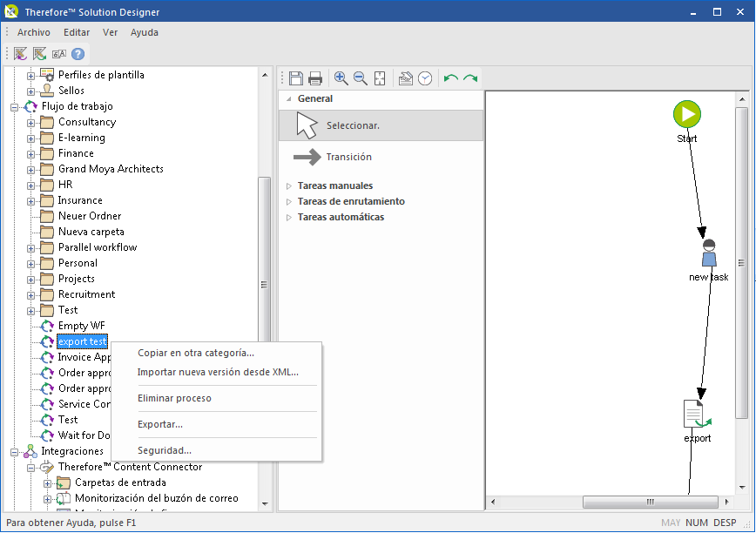756x533 pixels.
Task: Click the Sellos stamp icon
Action: [x=47, y=90]
